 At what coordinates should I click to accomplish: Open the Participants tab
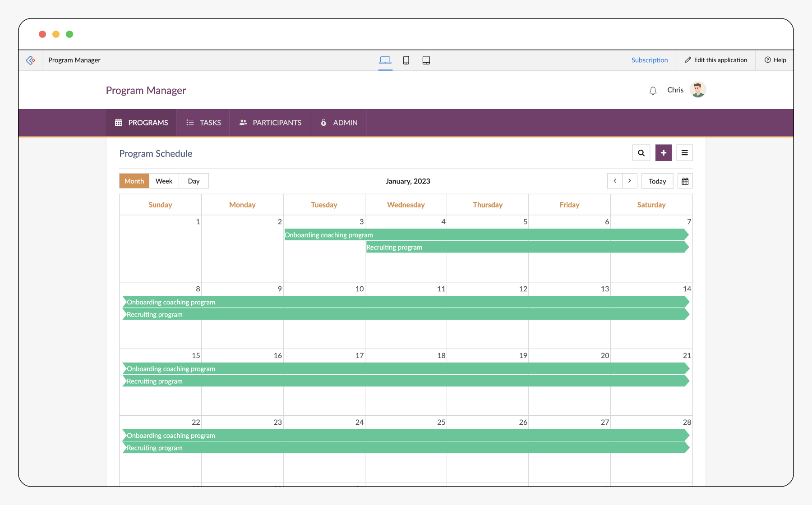click(x=270, y=123)
